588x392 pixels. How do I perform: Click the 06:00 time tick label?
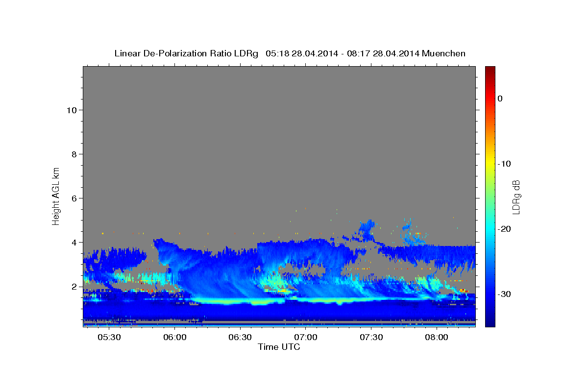click(x=174, y=338)
